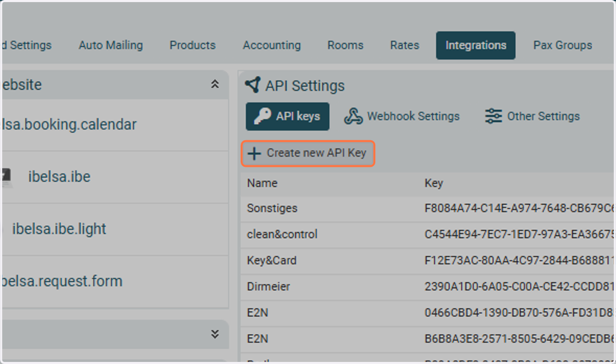Create new API Key

click(308, 153)
